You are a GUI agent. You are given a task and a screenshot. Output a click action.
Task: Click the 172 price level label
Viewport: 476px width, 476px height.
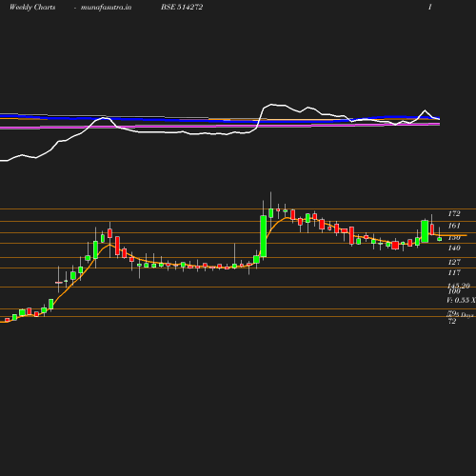[454, 213]
